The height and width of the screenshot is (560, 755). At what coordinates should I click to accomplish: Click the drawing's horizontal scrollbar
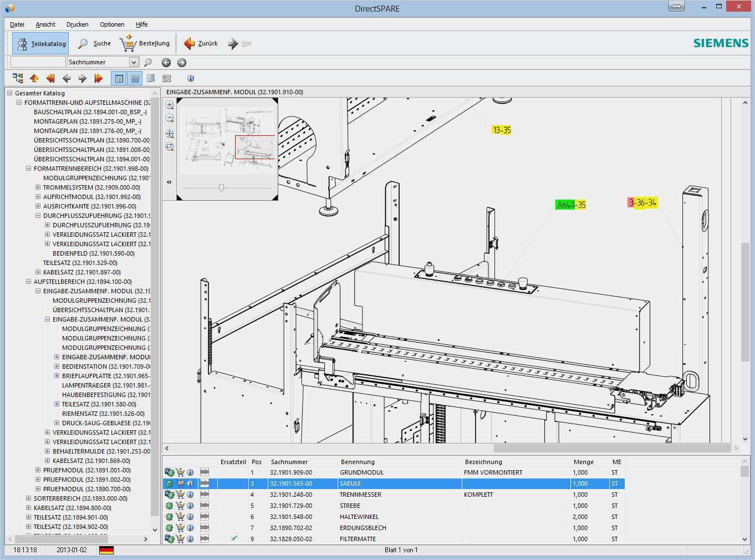[611, 449]
